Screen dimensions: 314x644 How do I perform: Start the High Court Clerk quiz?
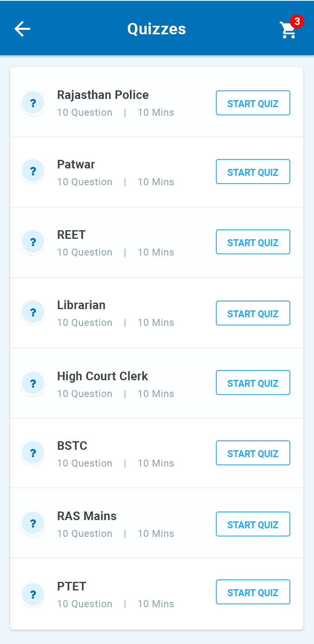253,383
